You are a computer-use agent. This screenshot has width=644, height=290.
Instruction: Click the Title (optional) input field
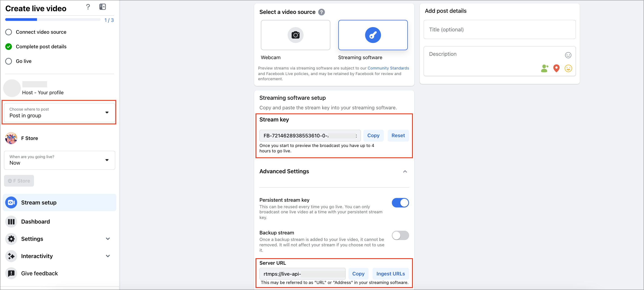click(500, 30)
